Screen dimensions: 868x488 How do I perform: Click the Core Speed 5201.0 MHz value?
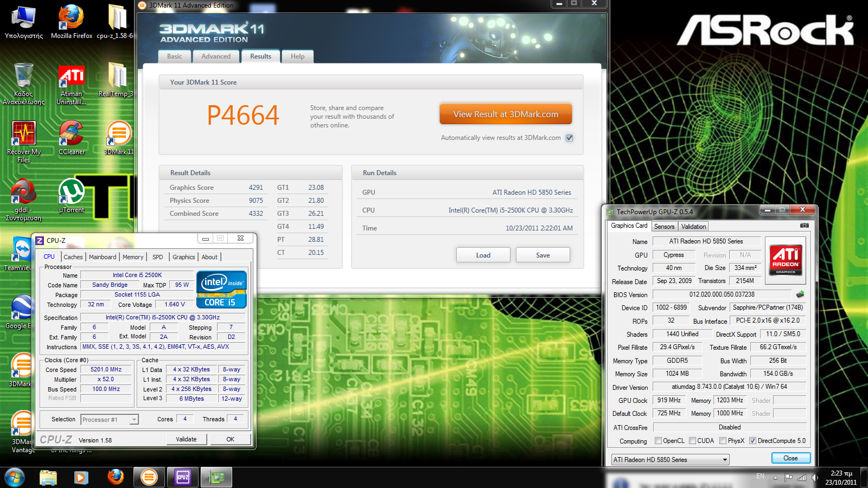106,369
